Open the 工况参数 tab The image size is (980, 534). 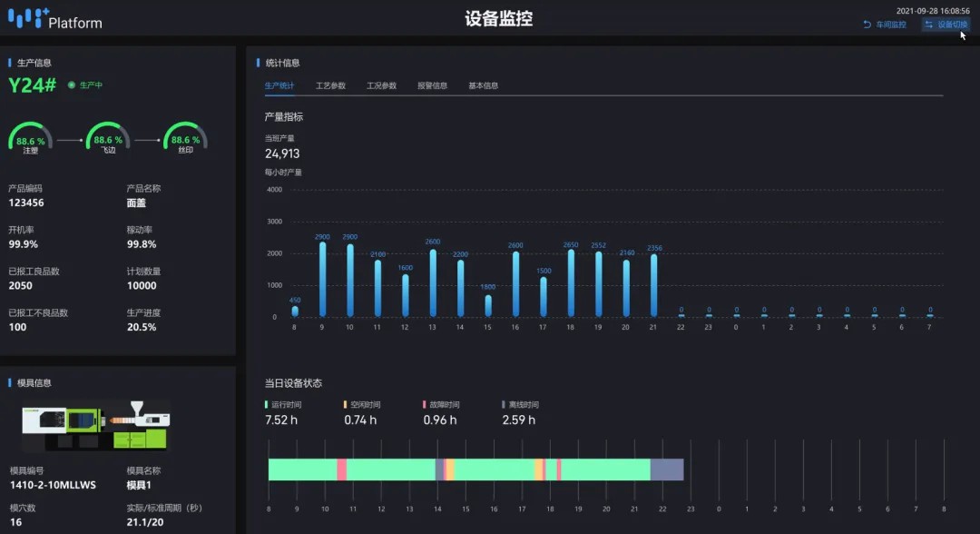click(381, 85)
